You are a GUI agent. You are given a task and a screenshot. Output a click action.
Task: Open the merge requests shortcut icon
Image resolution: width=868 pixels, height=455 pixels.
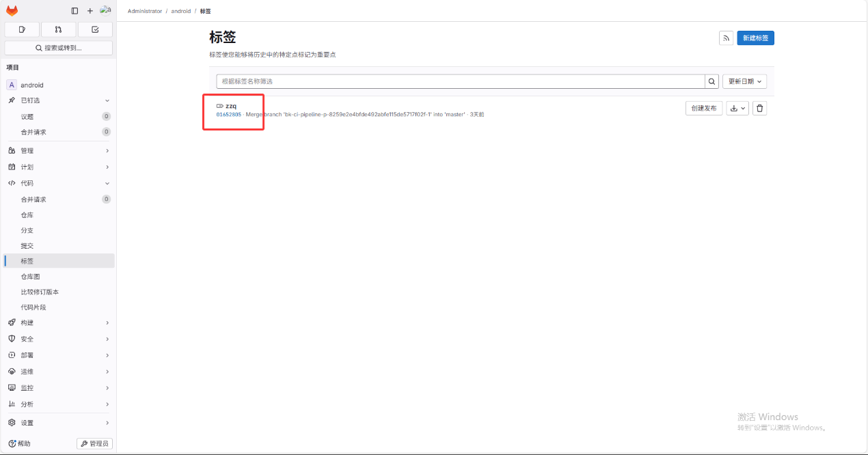click(x=58, y=29)
